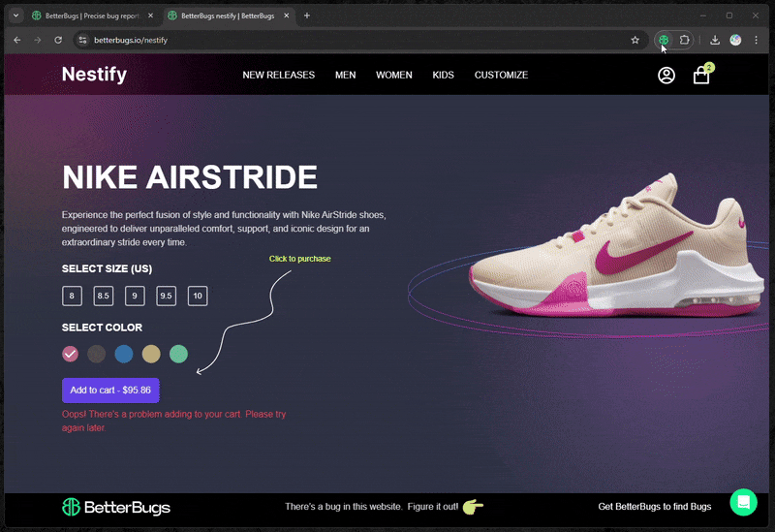Click the Nestify logo
The width and height of the screenshot is (775, 532).
[94, 75]
